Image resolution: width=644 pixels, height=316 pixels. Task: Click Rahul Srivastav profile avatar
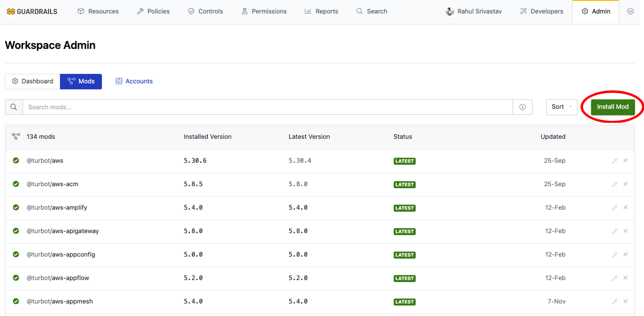coord(449,11)
